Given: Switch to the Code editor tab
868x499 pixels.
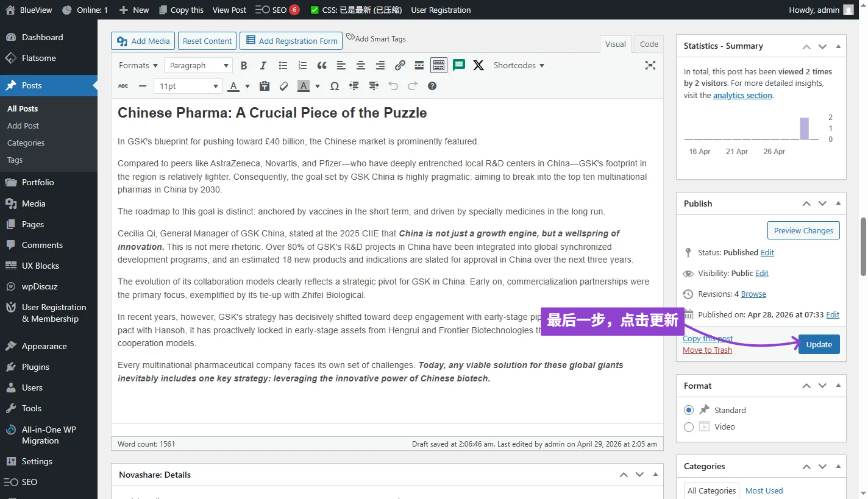Looking at the screenshot, I should (x=649, y=44).
